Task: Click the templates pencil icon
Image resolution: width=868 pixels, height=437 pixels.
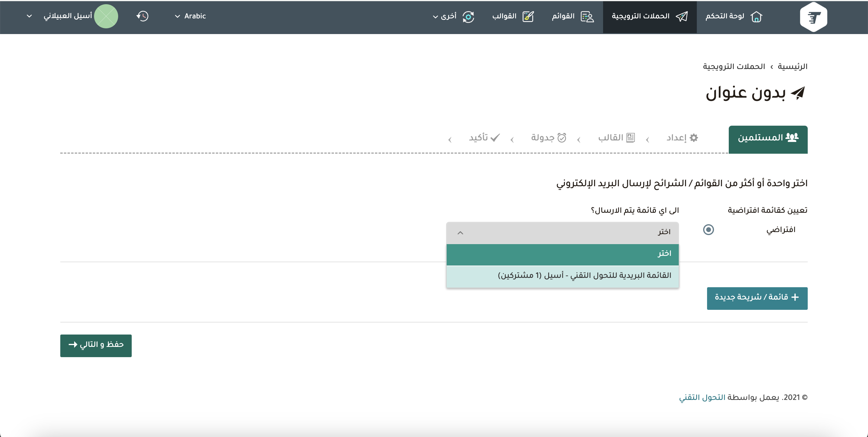Action: click(x=528, y=17)
